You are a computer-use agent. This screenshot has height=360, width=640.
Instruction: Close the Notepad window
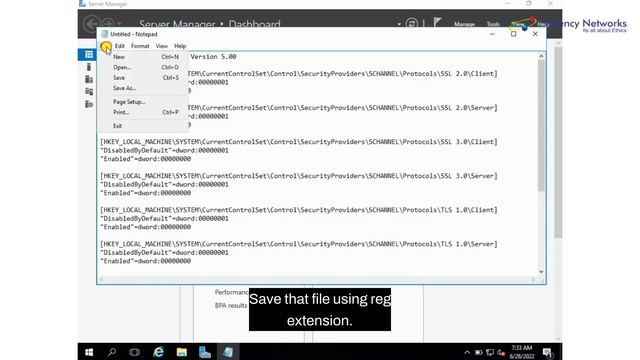[535, 34]
